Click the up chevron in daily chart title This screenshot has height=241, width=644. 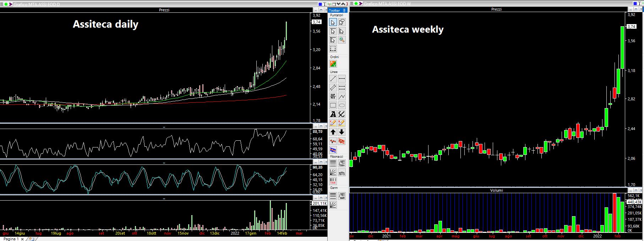[x=343, y=4]
